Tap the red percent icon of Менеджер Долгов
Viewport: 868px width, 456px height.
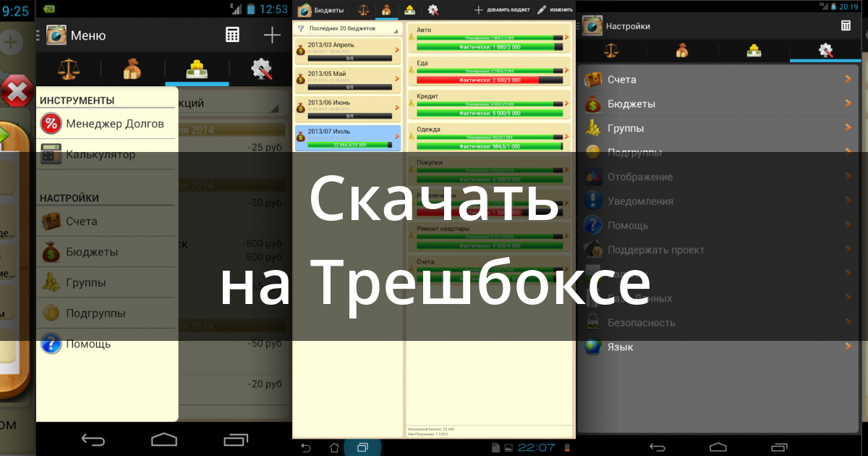tap(51, 124)
